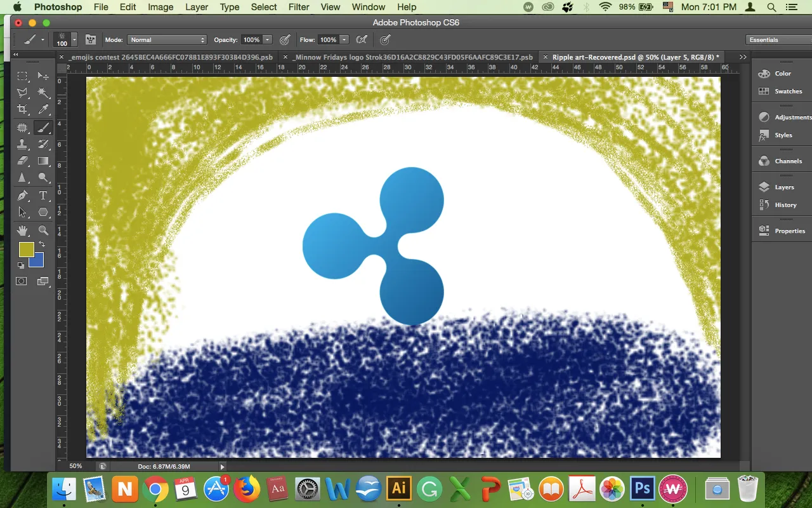812x508 pixels.
Task: Open the Image menu
Action: point(160,7)
